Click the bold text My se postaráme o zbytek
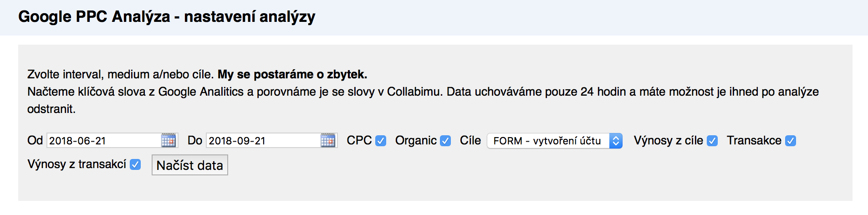 click(x=292, y=74)
